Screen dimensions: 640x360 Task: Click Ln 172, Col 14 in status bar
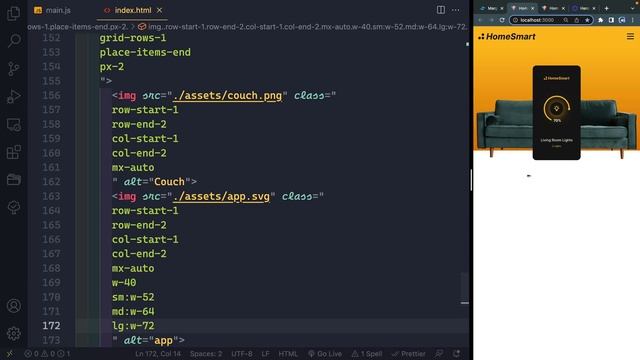coord(158,354)
